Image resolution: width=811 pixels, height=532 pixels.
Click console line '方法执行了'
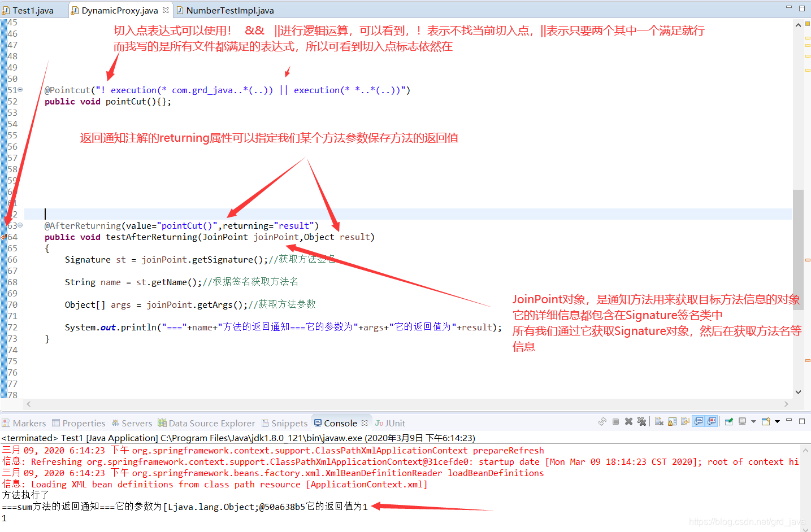click(x=25, y=495)
